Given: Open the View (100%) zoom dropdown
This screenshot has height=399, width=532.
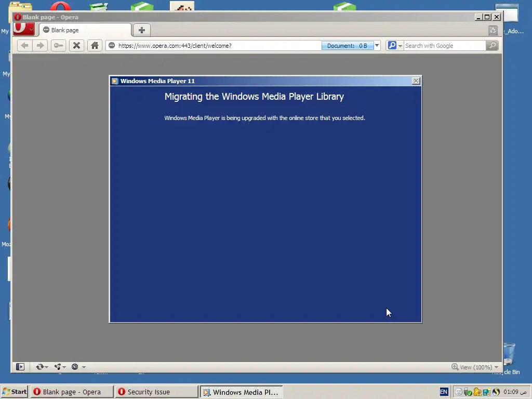Looking at the screenshot, I should [x=496, y=367].
